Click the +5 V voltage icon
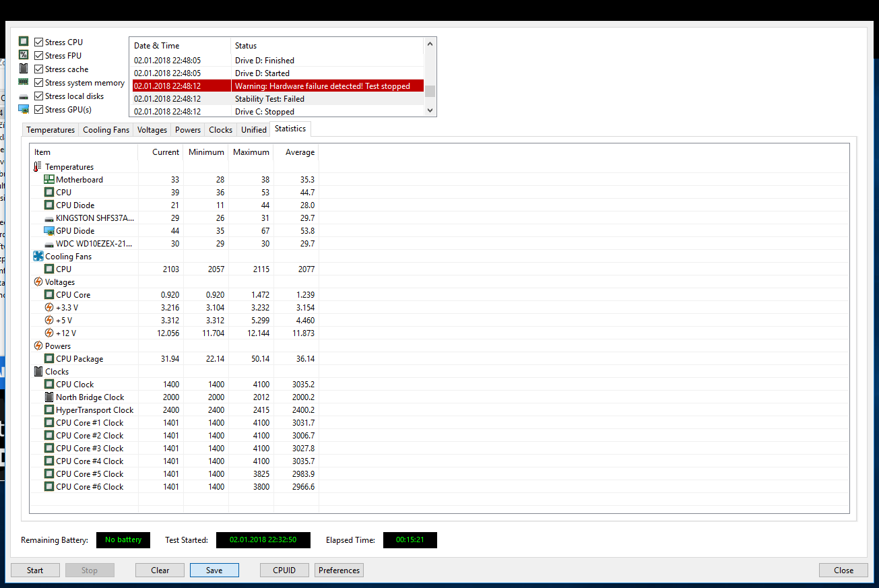Screen dimensions: 879x588 point(48,321)
